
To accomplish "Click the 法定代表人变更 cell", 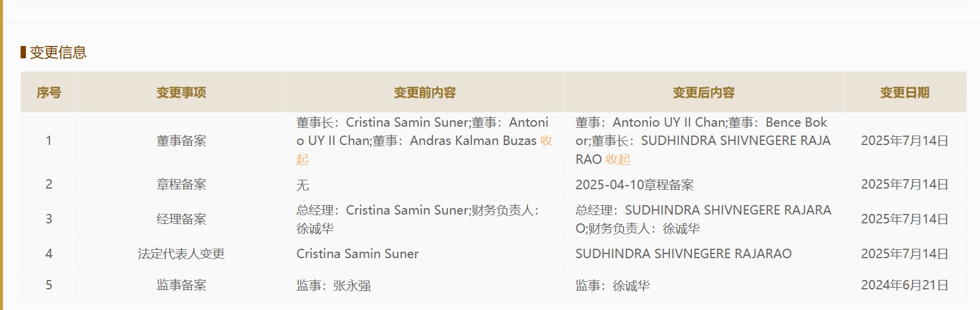I will (x=181, y=254).
